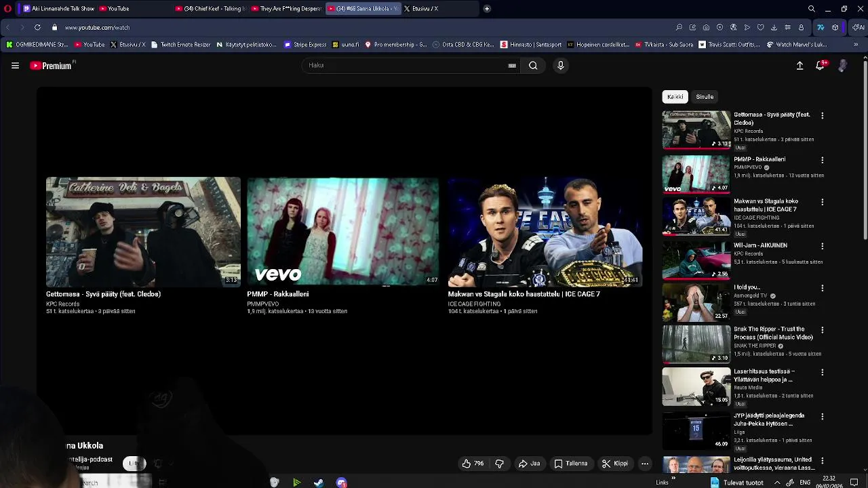
Task: Open Tulevat tuotot taskbar widget
Action: (737, 483)
